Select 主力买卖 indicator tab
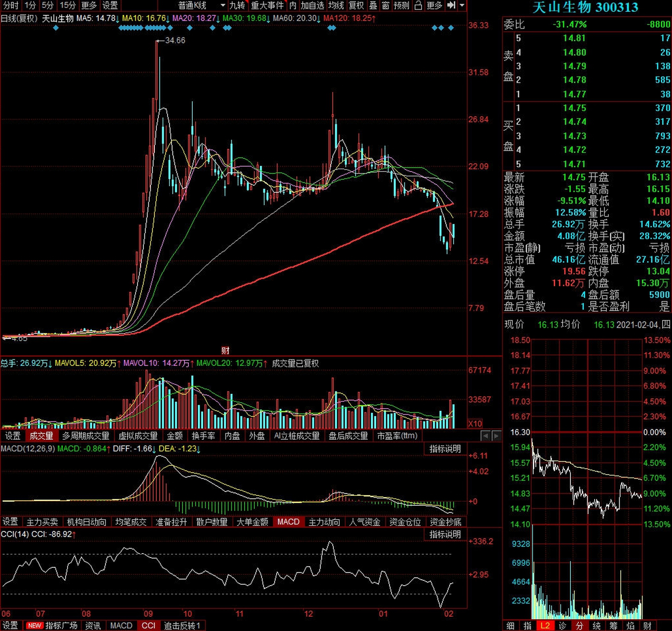This screenshot has height=631, width=672. pos(42,522)
